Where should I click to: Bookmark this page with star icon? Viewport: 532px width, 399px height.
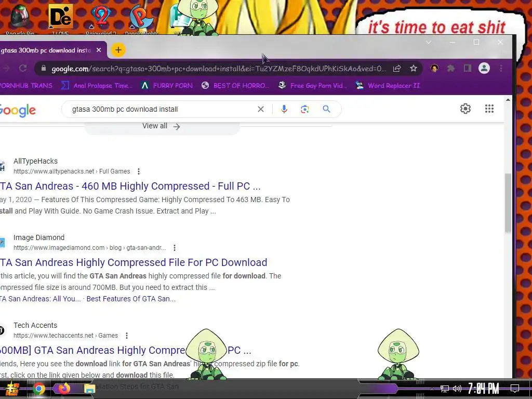coord(413,69)
